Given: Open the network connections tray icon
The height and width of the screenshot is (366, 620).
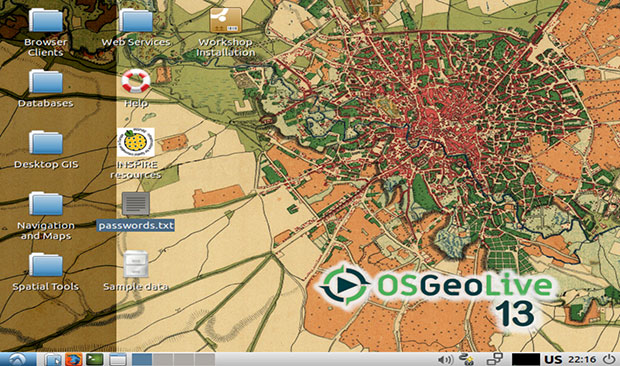Looking at the screenshot, I should [x=494, y=359].
